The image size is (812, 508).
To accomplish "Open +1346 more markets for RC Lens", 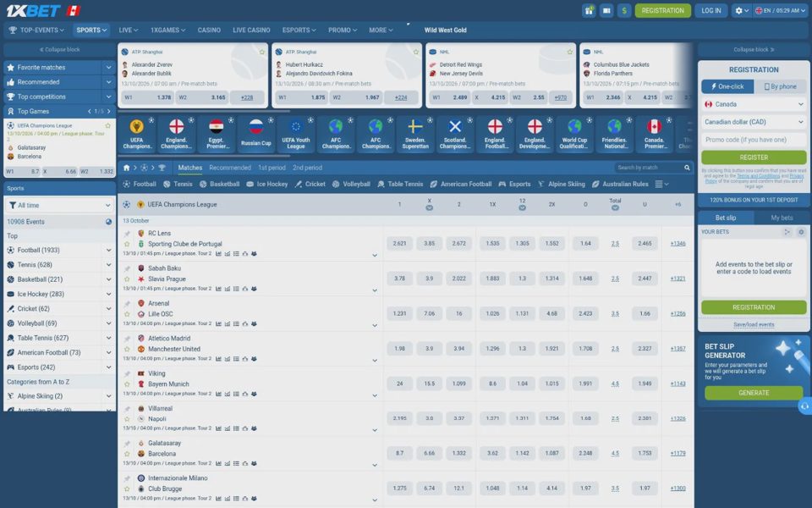I will pyautogui.click(x=678, y=244).
